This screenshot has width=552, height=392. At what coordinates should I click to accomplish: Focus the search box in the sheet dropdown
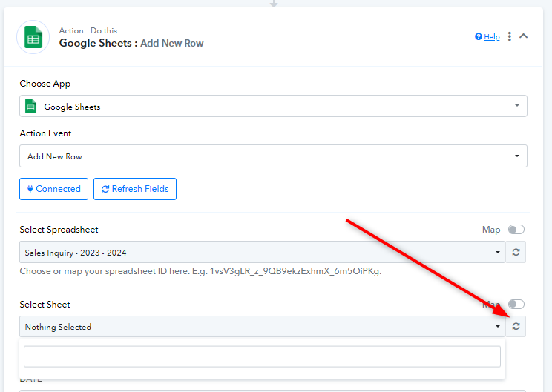(262, 356)
